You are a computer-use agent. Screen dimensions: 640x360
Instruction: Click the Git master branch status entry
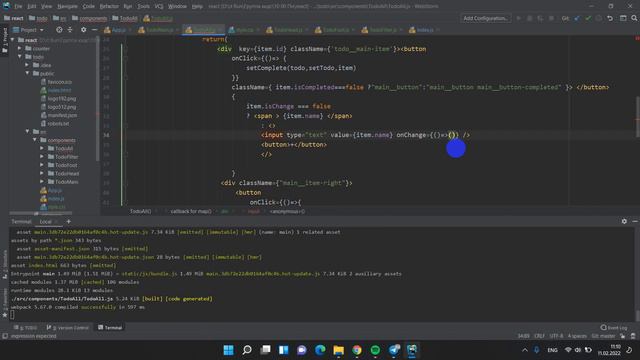603,336
